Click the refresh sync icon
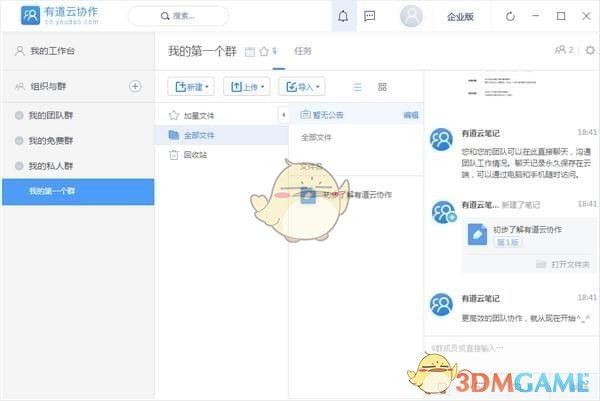Viewport: 600px width, 401px height. [510, 16]
